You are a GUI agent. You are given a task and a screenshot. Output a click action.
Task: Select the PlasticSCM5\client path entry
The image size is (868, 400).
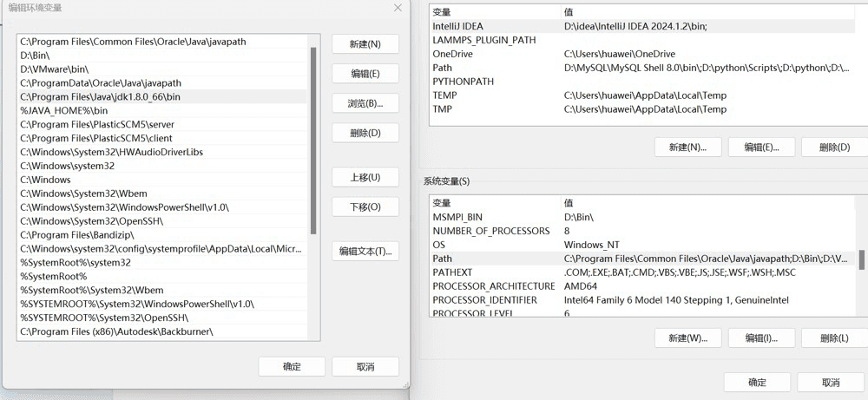coord(161,138)
